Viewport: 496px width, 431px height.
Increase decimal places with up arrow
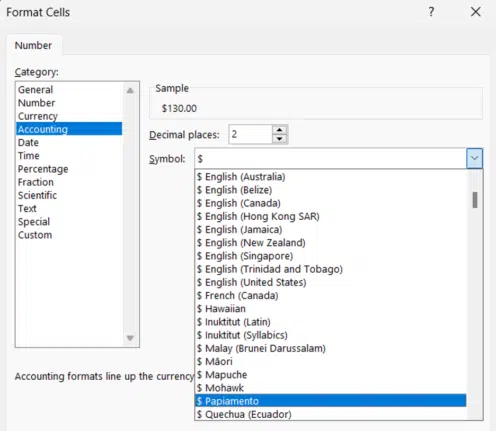pyautogui.click(x=279, y=130)
